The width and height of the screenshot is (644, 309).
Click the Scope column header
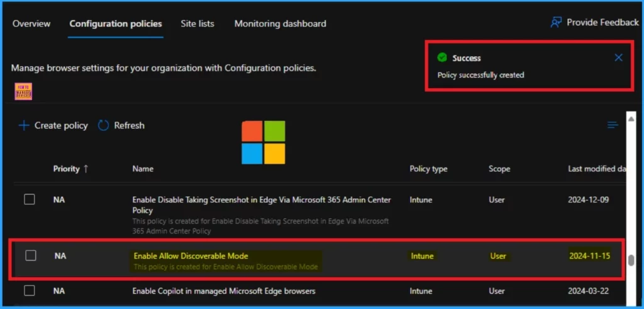tap(499, 169)
